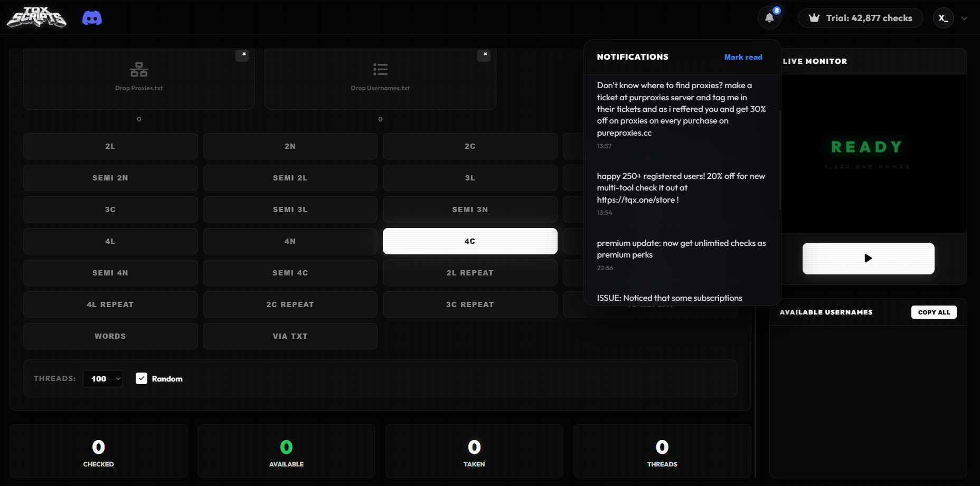This screenshot has width=980, height=486.
Task: Click the AVAILABLE counter card
Action: [286, 451]
